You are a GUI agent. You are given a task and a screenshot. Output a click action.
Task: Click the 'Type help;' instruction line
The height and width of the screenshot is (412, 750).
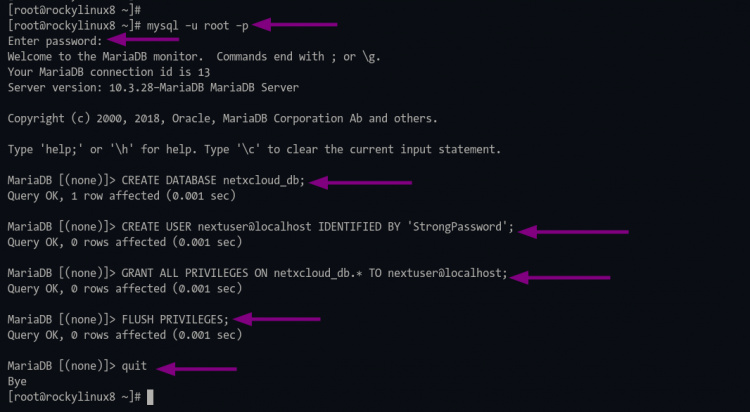[x=253, y=149]
